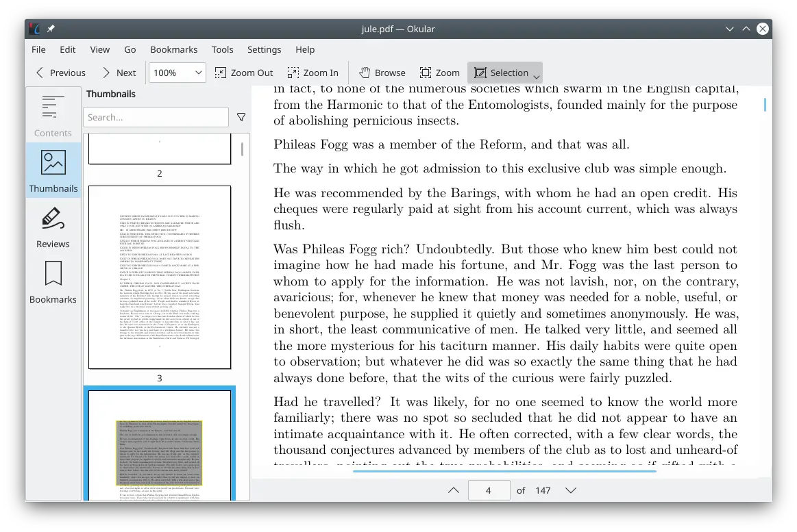Select the Thumbnails sidebar panel
Screen dimensions: 797x532
(53, 170)
